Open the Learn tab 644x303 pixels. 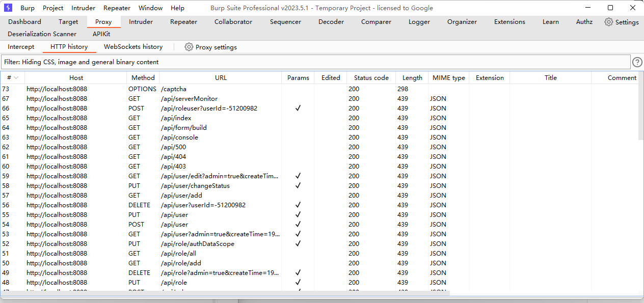[550, 22]
